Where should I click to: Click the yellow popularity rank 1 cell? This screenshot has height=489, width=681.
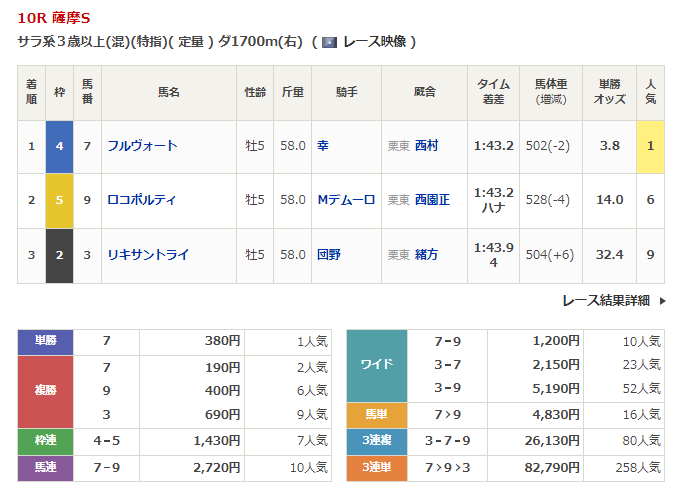651,146
